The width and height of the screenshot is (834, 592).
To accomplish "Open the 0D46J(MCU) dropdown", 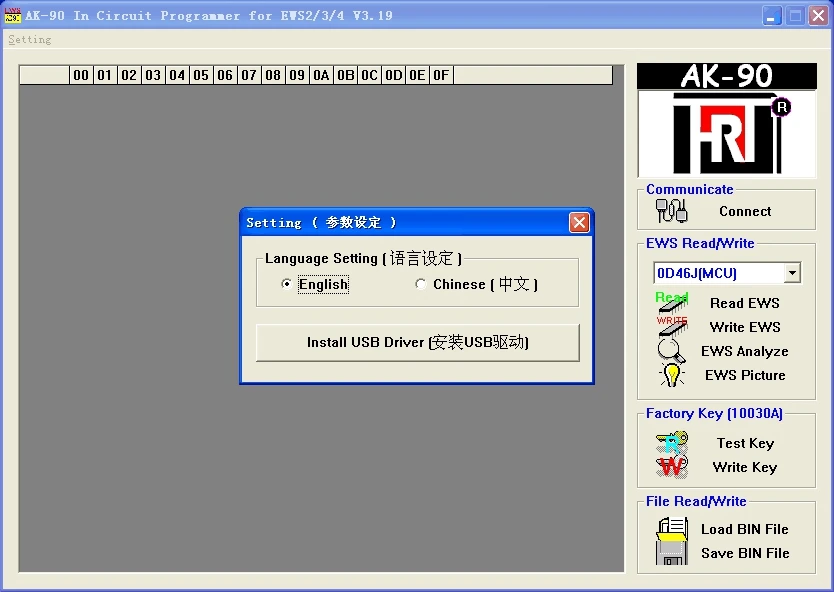I will click(795, 272).
